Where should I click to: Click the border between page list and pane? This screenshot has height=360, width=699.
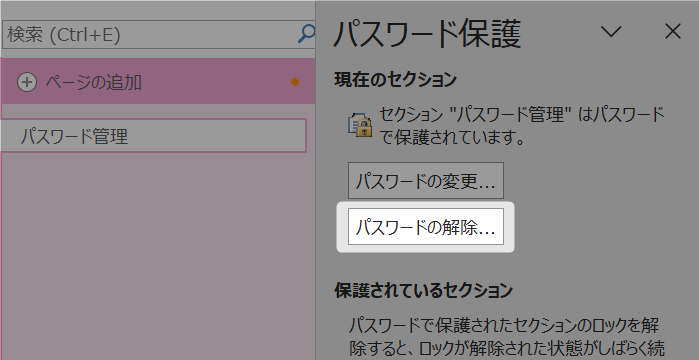pos(316,180)
